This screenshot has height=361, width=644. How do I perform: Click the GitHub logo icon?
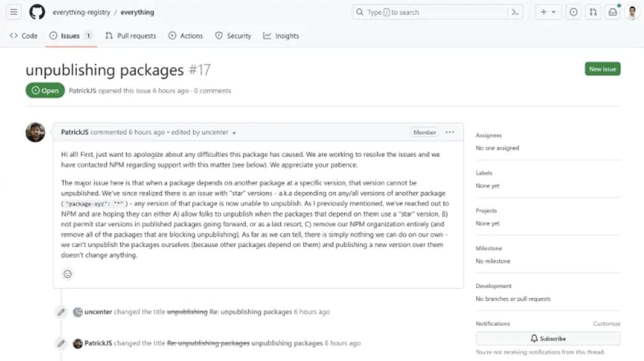(x=37, y=12)
